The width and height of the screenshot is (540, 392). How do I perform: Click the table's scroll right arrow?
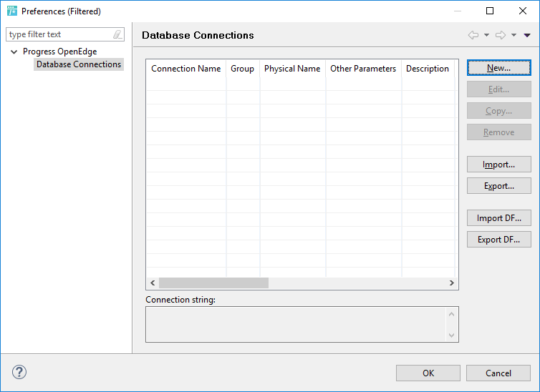pyautogui.click(x=451, y=283)
